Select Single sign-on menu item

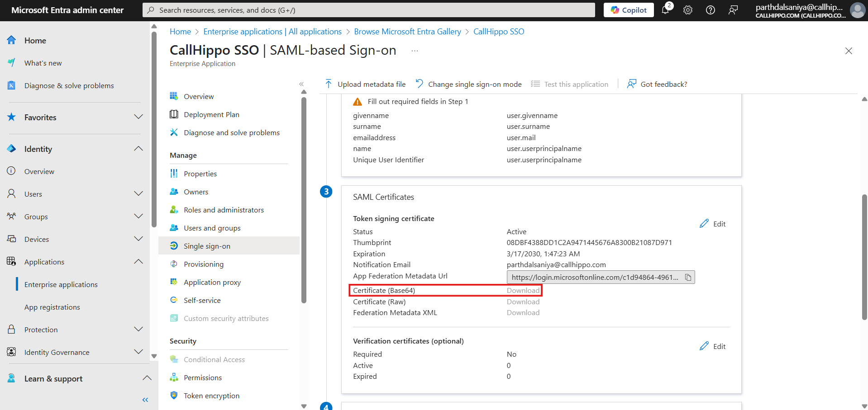(229, 246)
